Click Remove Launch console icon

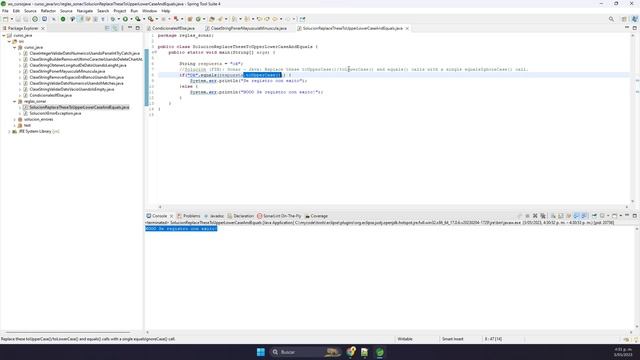point(535,216)
